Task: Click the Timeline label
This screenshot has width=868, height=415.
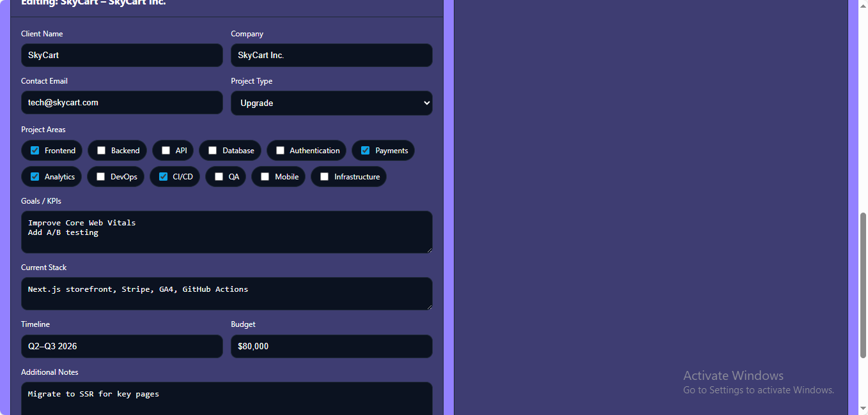Action: point(35,324)
